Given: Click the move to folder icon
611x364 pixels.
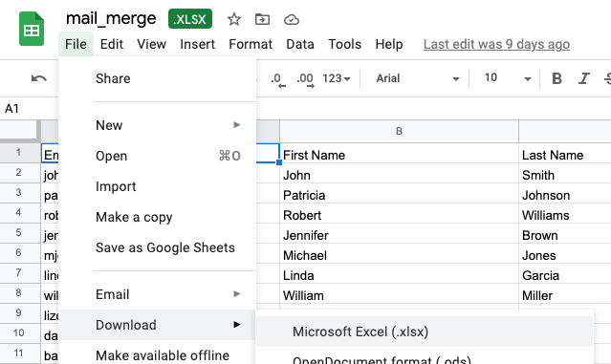Looking at the screenshot, I should coord(262,19).
